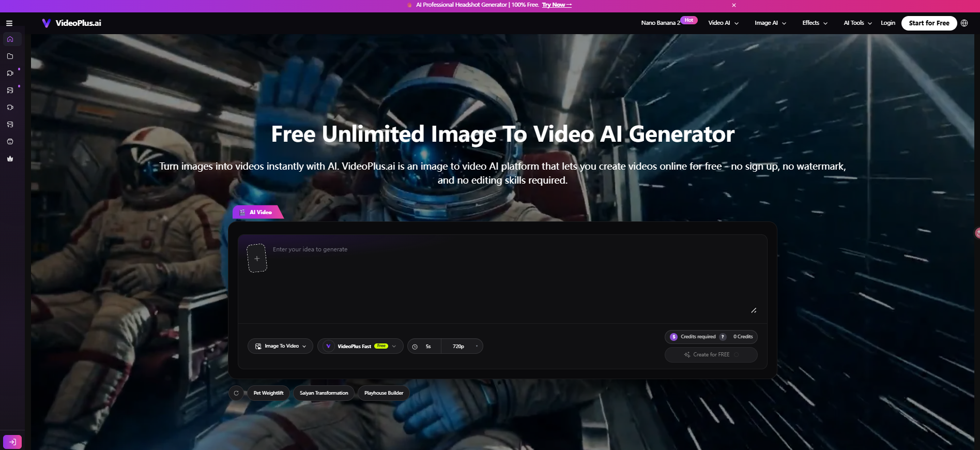Add an image with the plus upload box
The height and width of the screenshot is (450, 980).
click(x=257, y=258)
